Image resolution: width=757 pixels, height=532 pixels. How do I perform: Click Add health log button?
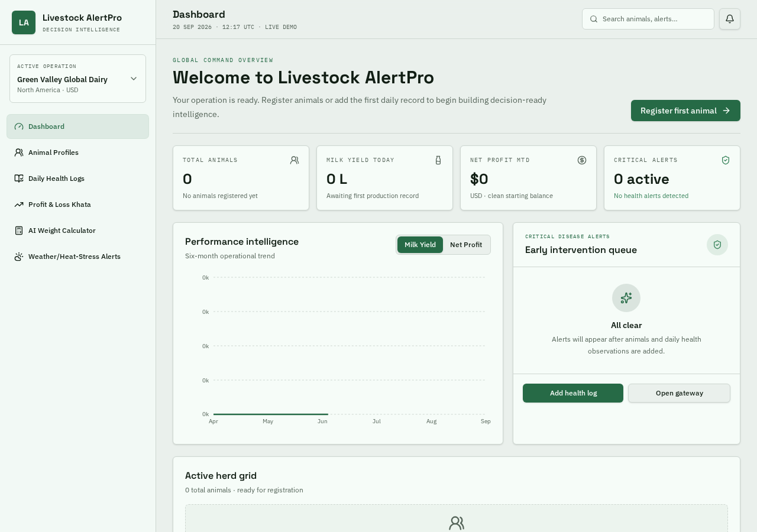[573, 393]
